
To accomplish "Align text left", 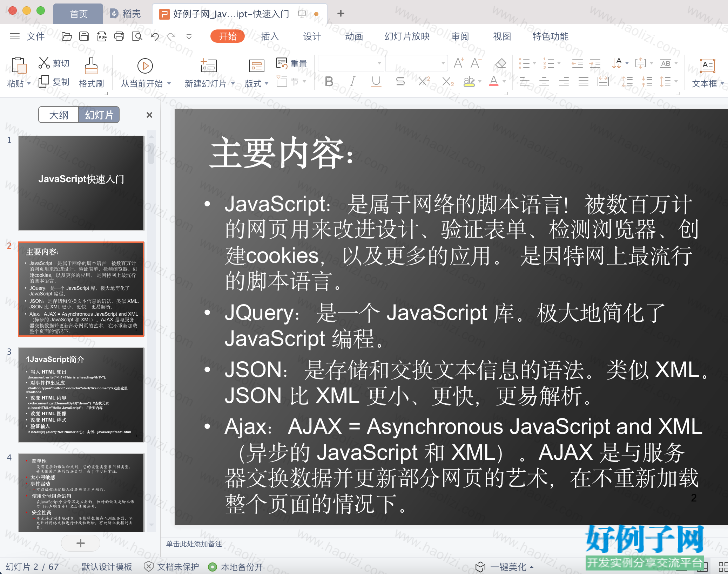I will [x=525, y=82].
